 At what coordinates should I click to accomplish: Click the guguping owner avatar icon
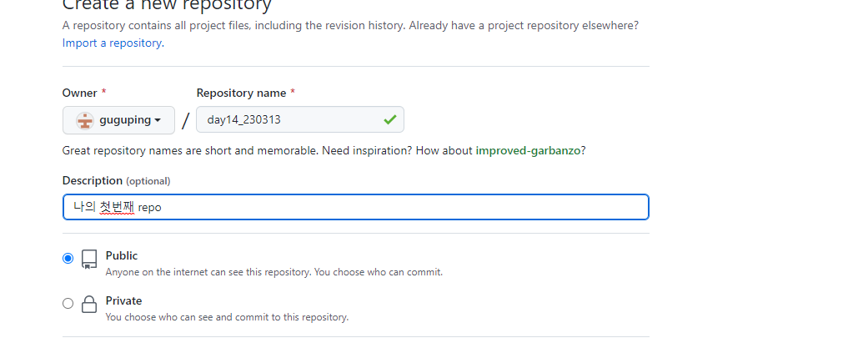click(x=84, y=120)
